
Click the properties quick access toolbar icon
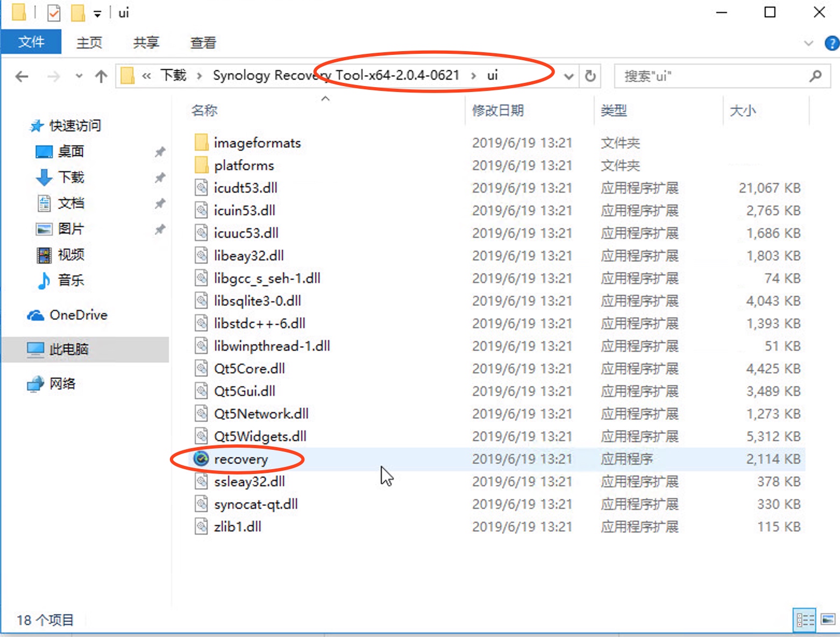coord(54,12)
